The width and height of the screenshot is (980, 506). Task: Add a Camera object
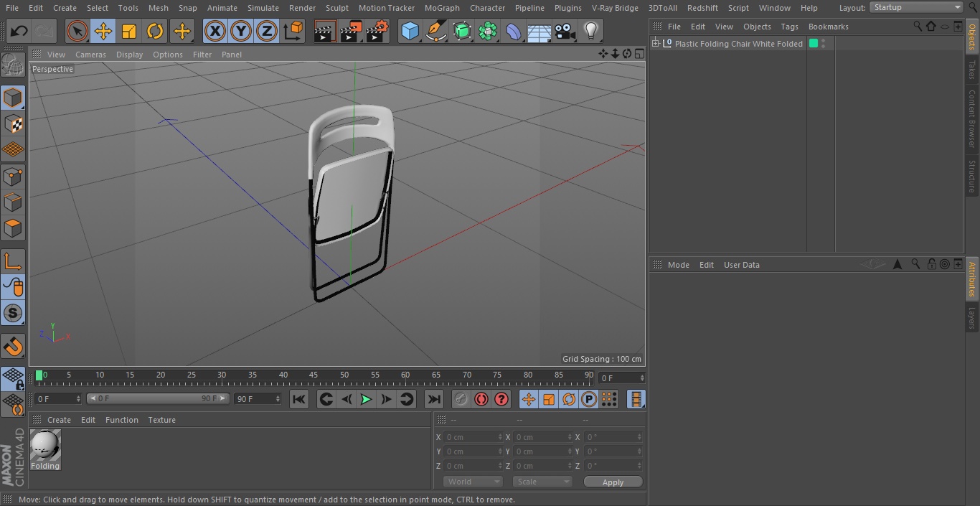565,31
